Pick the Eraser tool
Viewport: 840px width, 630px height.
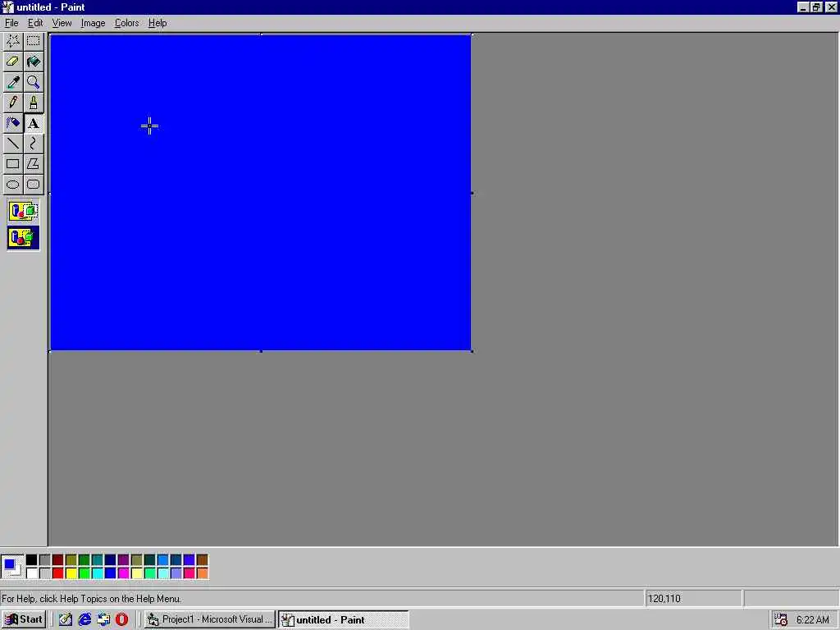(13, 61)
